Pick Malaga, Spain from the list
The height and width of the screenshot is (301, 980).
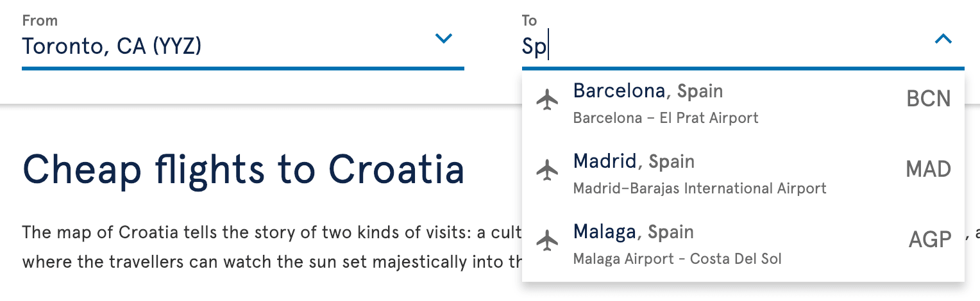point(743,244)
